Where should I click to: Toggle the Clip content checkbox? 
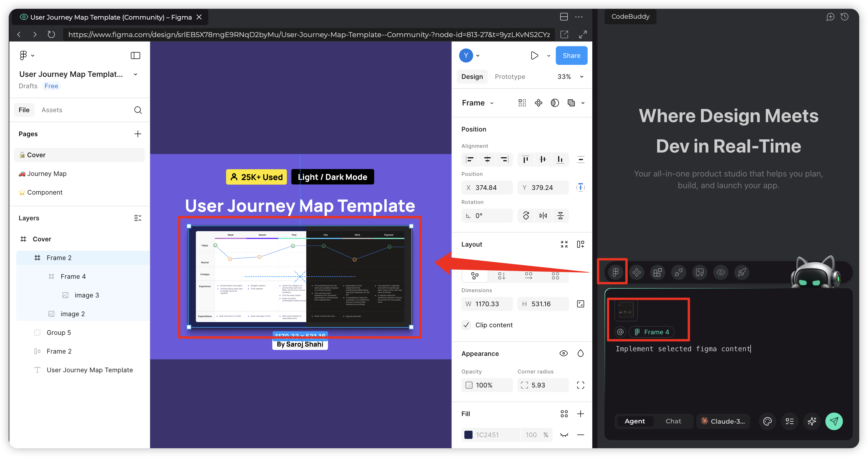pyautogui.click(x=466, y=325)
